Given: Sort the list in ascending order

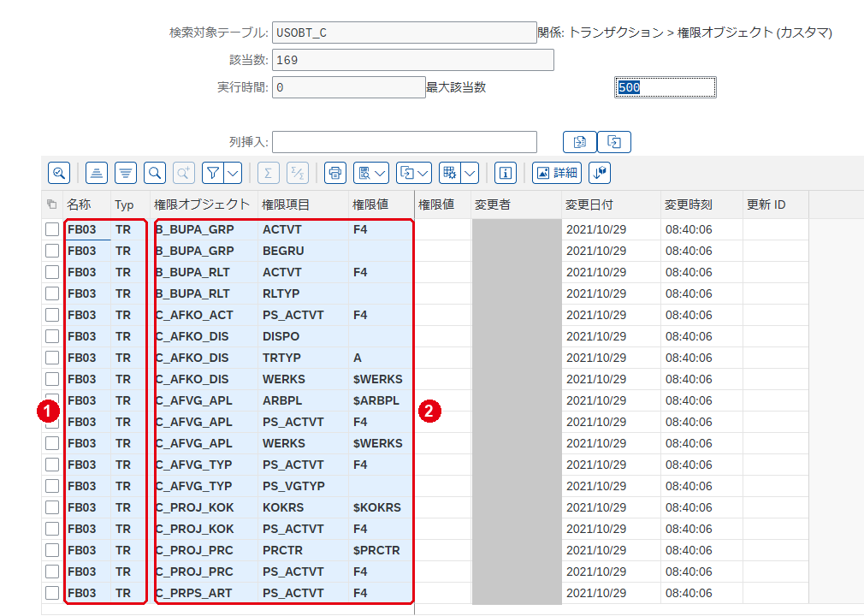Looking at the screenshot, I should click(x=97, y=173).
